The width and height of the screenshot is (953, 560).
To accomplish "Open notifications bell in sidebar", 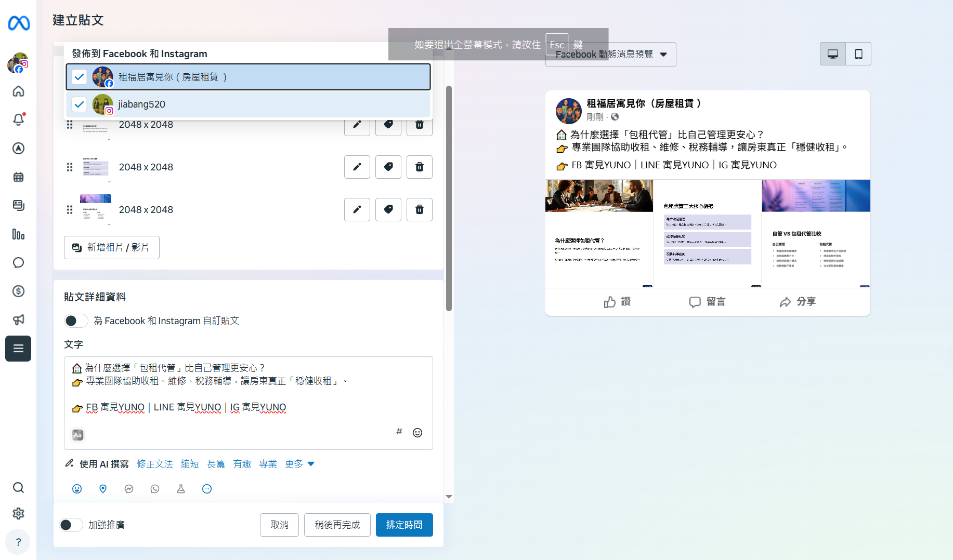I will [18, 119].
